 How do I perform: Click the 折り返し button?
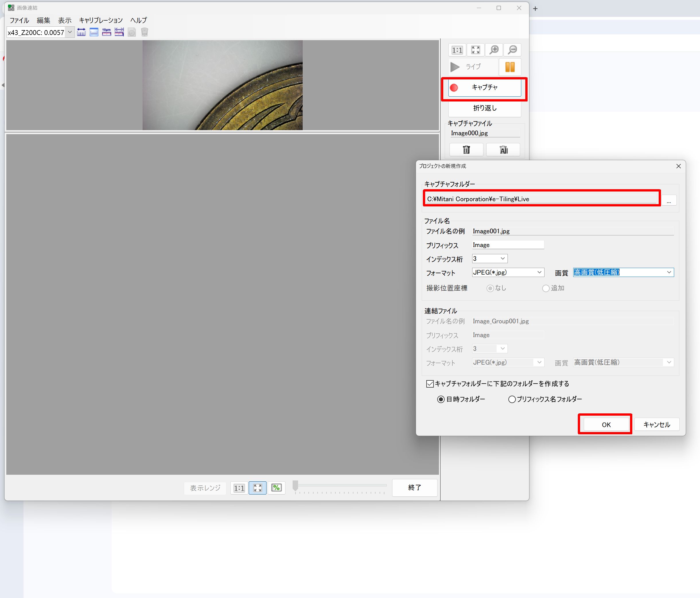(x=485, y=108)
